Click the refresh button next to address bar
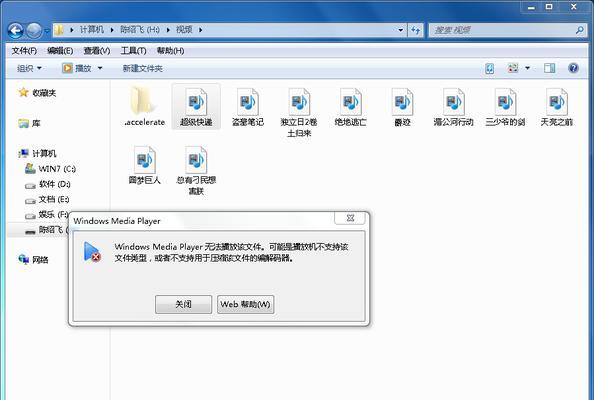This screenshot has height=400, width=594. [x=416, y=30]
